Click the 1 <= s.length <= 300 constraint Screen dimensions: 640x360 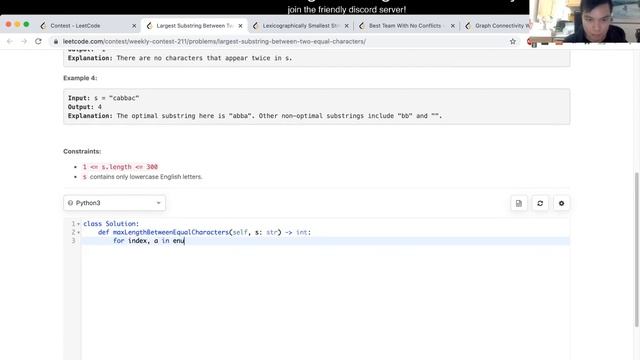120,167
